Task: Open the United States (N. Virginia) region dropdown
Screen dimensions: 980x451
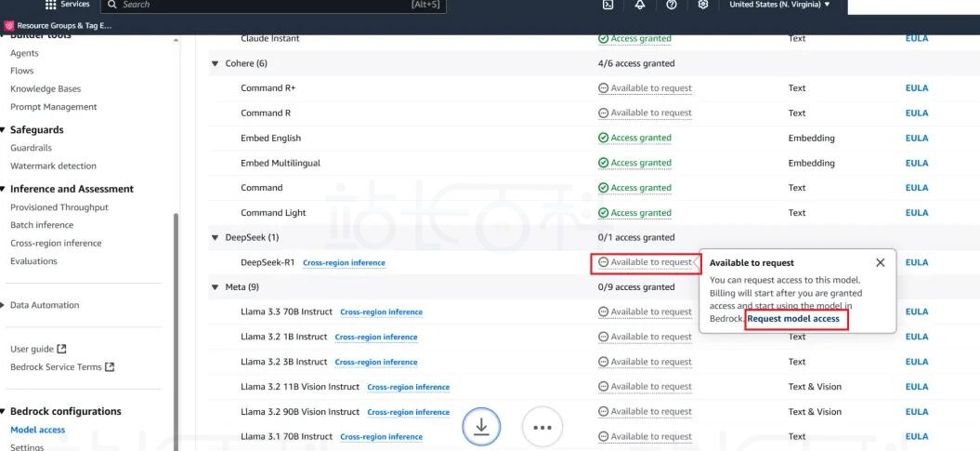Action: coord(779,5)
